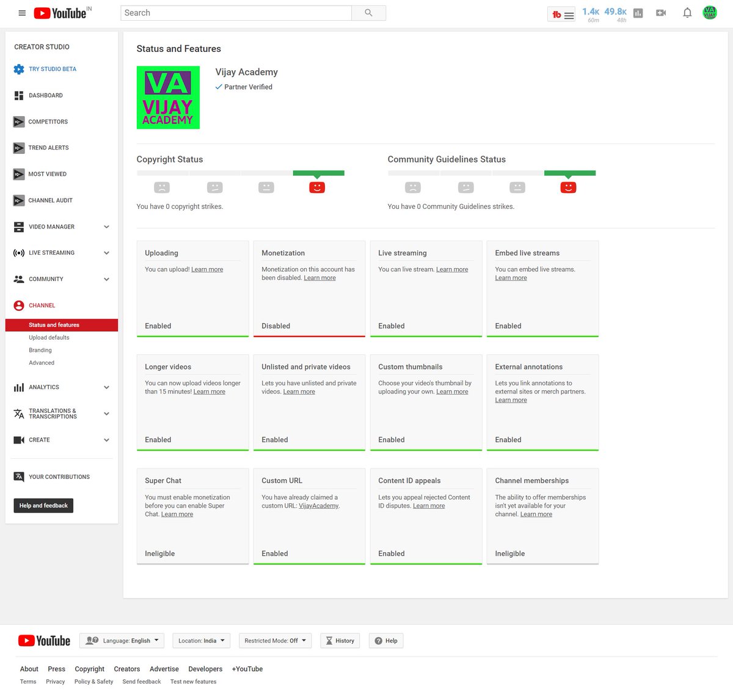
Task: Open Learn more under Live streaming
Action: pos(452,269)
